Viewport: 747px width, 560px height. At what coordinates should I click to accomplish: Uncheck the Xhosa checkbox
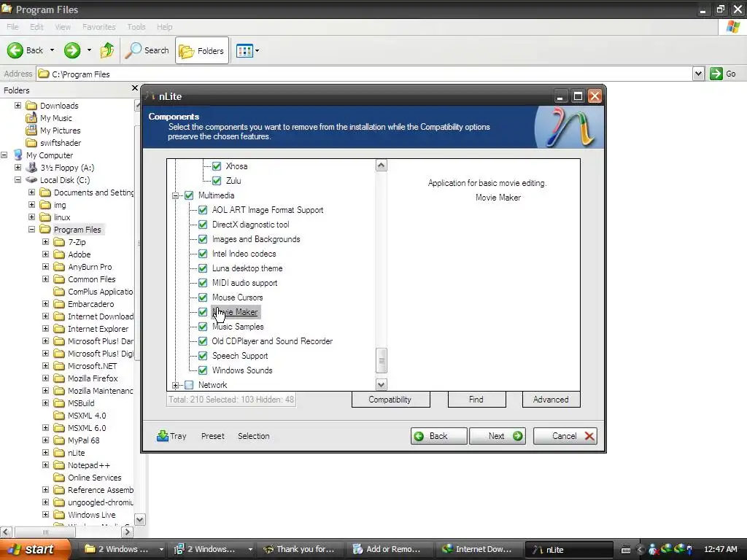[x=217, y=166]
